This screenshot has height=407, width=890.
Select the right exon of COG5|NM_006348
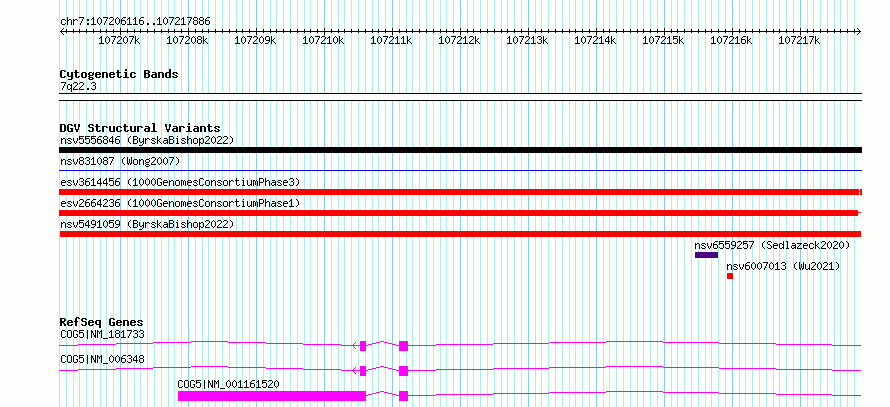click(404, 371)
